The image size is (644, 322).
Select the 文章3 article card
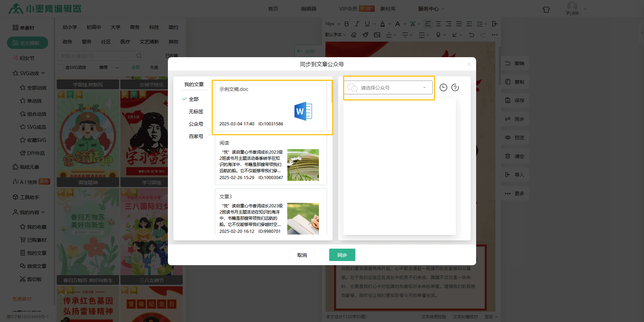tap(270, 214)
